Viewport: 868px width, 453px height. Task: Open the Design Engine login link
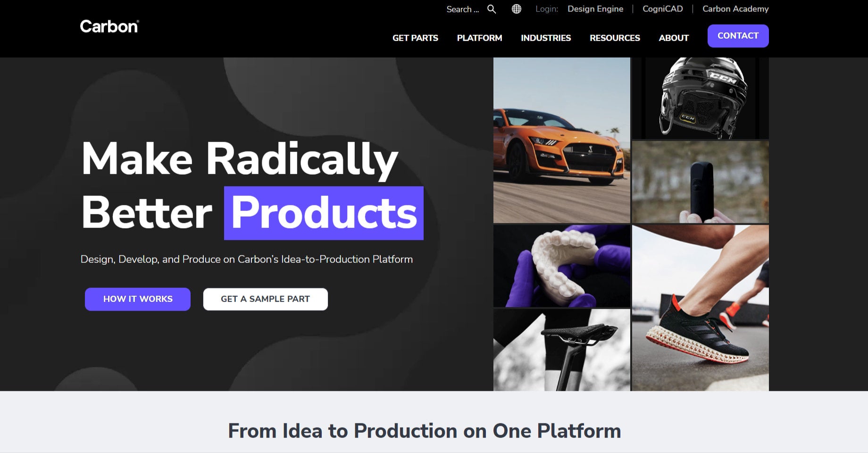[595, 9]
